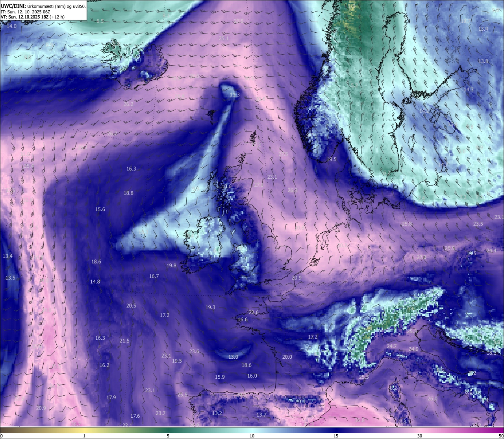The width and height of the screenshot is (504, 439).
Task: Click the 23.5 value on the map
Action: point(478,224)
